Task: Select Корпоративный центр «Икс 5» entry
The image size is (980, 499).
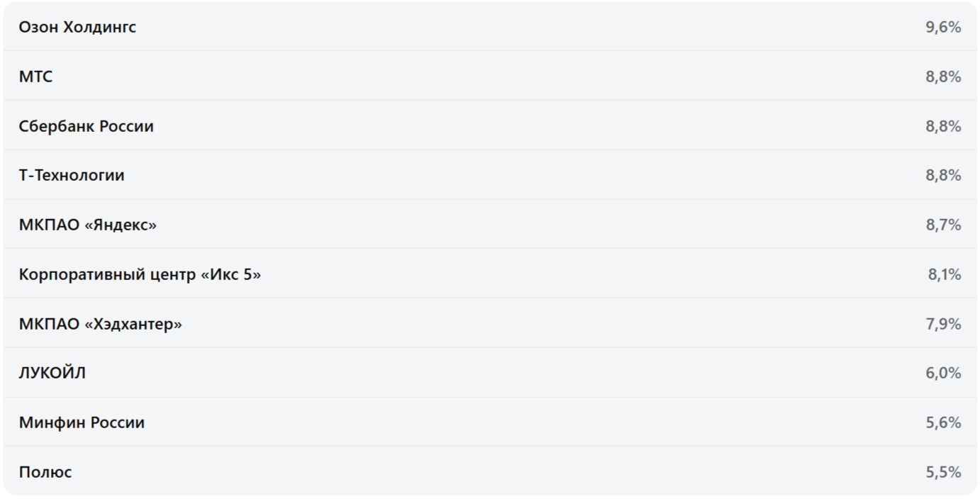Action: [x=140, y=274]
